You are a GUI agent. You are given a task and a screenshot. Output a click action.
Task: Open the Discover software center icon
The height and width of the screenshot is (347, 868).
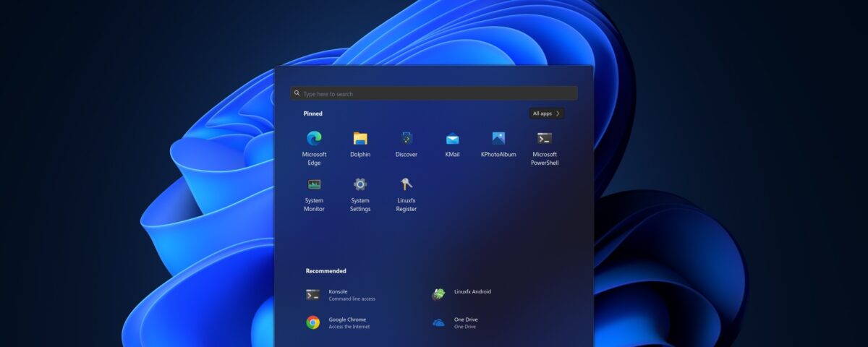[407, 138]
